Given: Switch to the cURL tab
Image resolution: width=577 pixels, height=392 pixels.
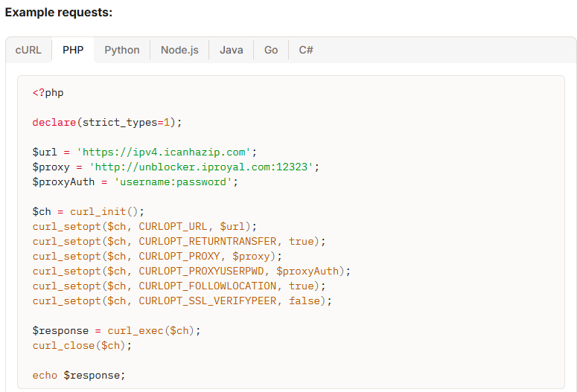Looking at the screenshot, I should [x=28, y=50].
